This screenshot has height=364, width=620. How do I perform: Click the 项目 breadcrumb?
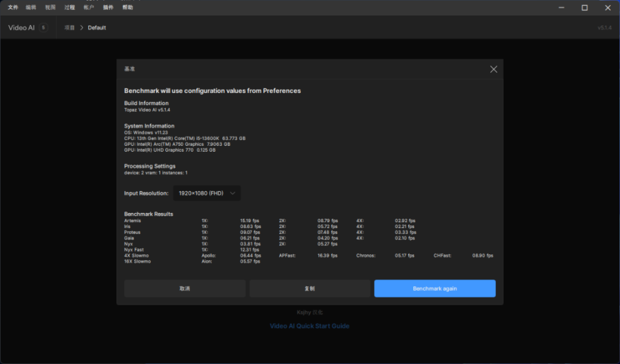[70, 28]
